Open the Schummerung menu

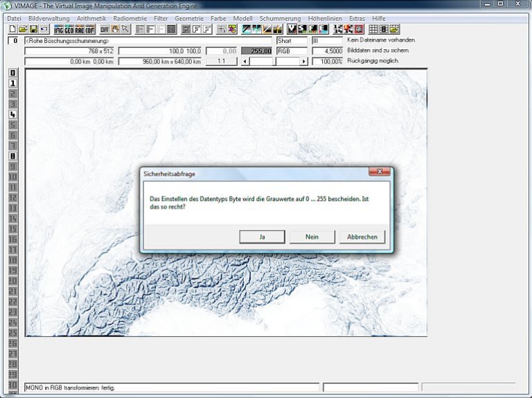280,17
